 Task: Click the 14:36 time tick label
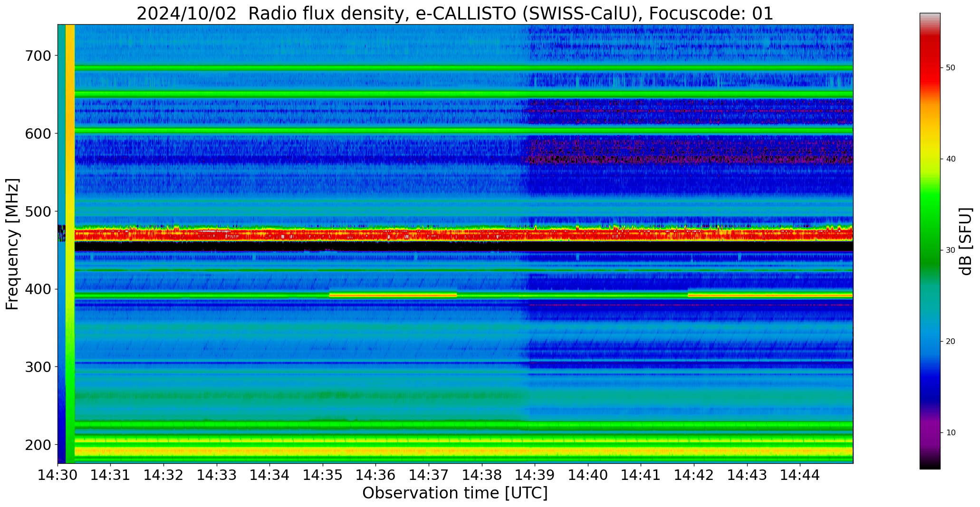click(x=376, y=475)
